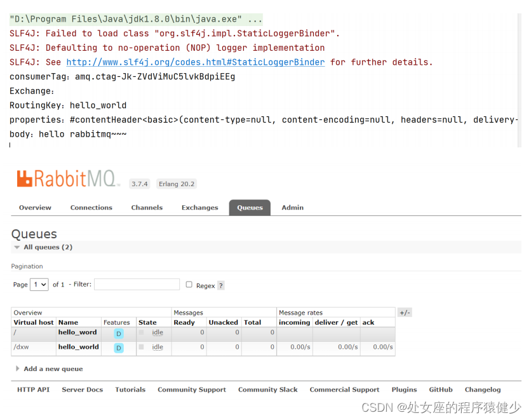The image size is (531, 420).
Task: Enable the Regex filter checkbox
Action: 189,285
